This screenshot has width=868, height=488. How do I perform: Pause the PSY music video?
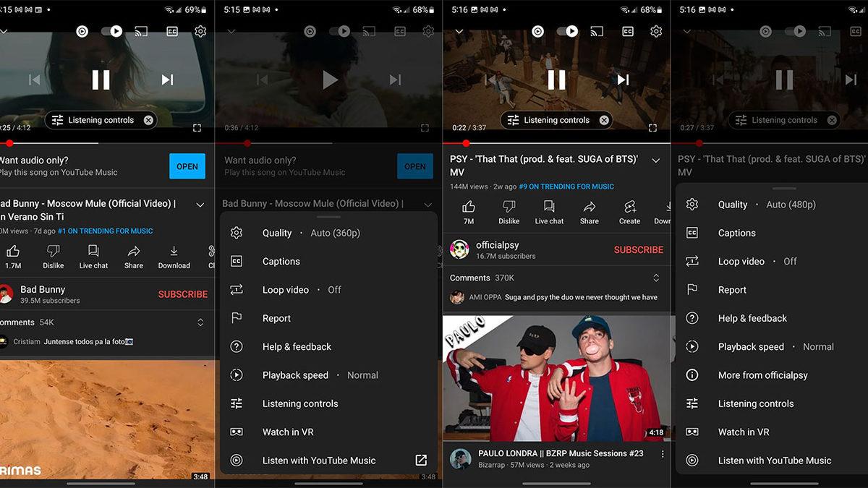pyautogui.click(x=556, y=80)
